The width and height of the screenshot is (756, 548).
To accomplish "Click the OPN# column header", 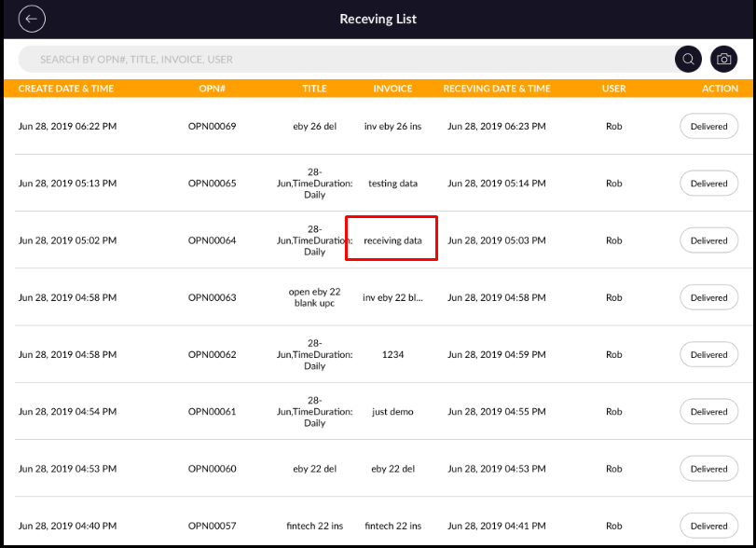I will coord(213,89).
